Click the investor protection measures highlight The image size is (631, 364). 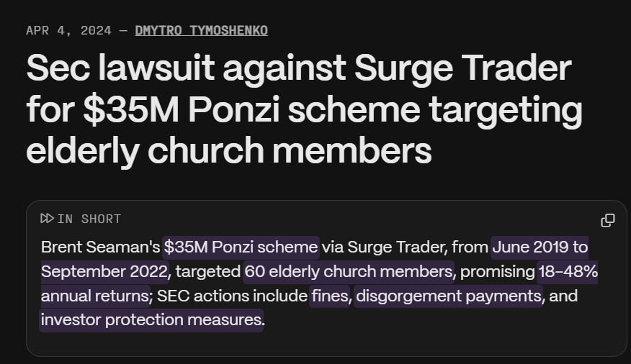point(151,320)
